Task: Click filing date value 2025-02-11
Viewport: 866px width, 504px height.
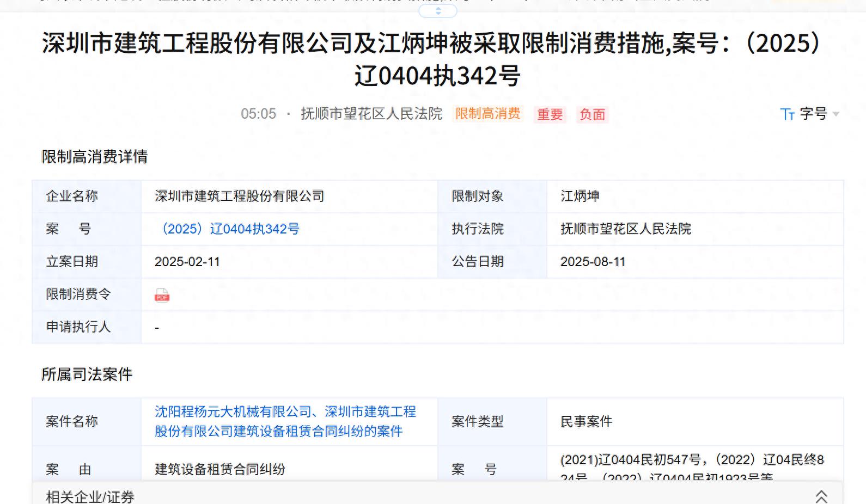Action: (187, 262)
